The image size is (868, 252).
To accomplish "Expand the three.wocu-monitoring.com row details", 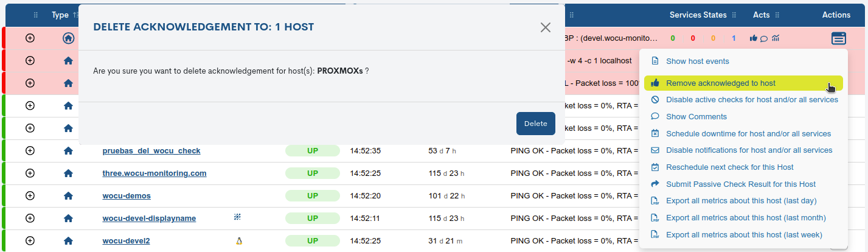I will pyautogui.click(x=30, y=173).
